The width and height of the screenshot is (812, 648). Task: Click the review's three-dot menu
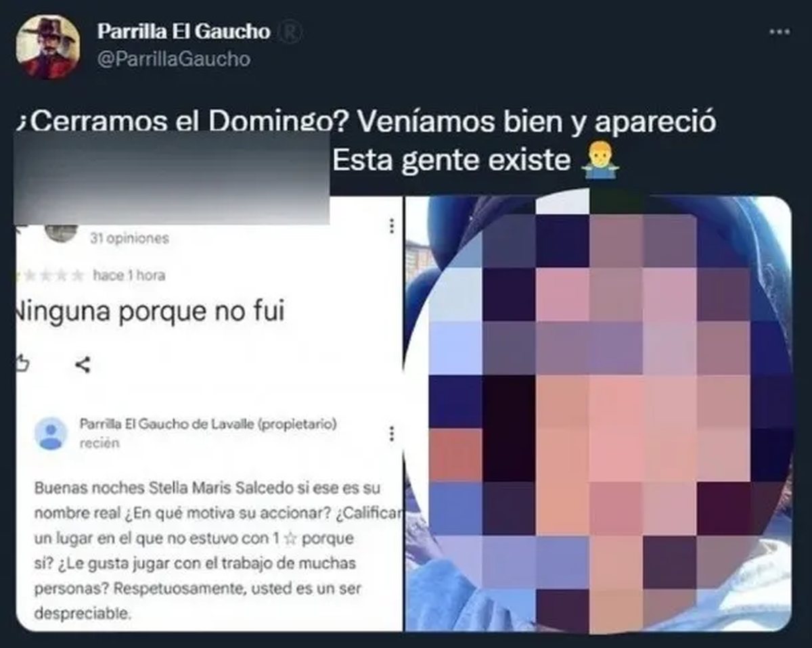coord(391,227)
